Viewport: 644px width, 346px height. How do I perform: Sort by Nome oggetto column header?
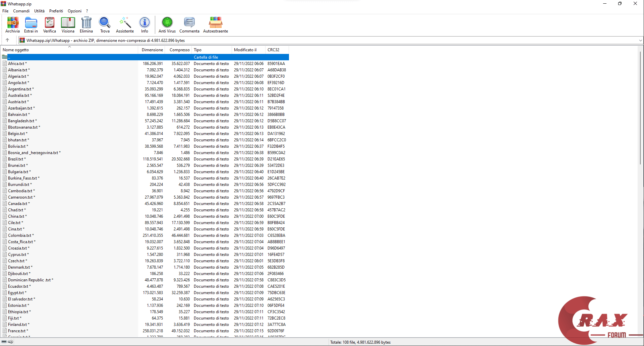tap(69, 50)
